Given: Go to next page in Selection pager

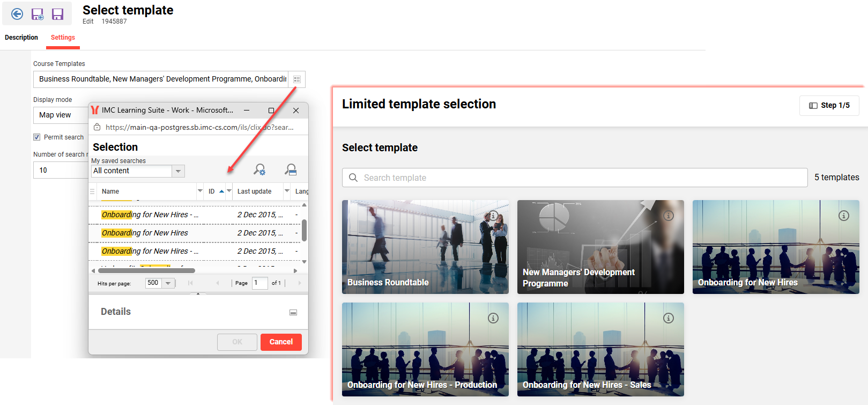Looking at the screenshot, I should tap(300, 283).
